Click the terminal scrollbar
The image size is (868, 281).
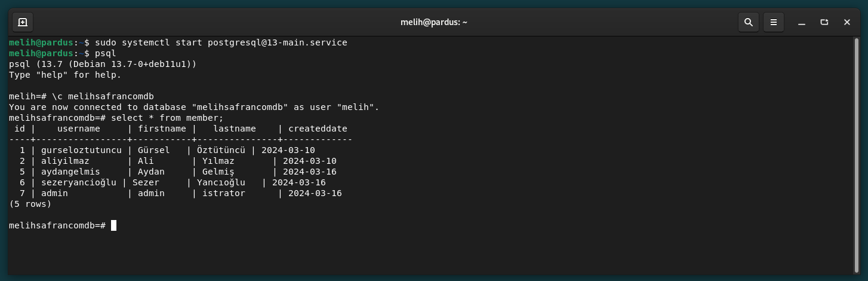pos(857,155)
